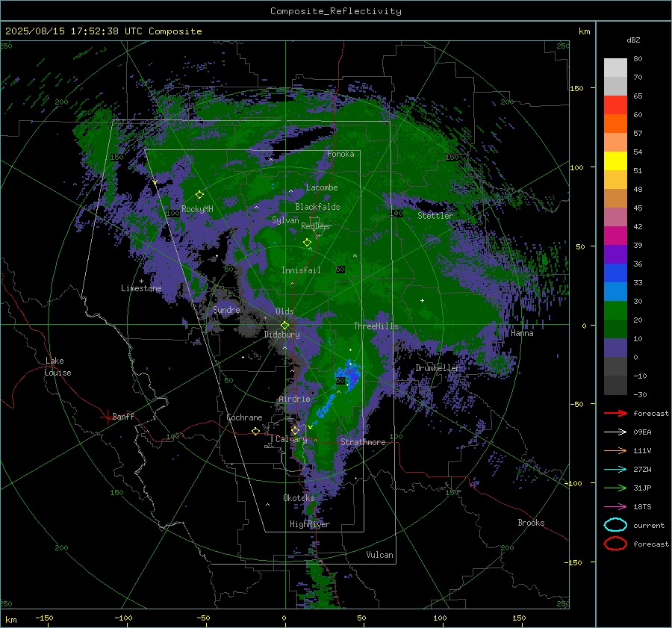
Task: Click the asterisk marker above Limestone label
Action: coord(141,282)
